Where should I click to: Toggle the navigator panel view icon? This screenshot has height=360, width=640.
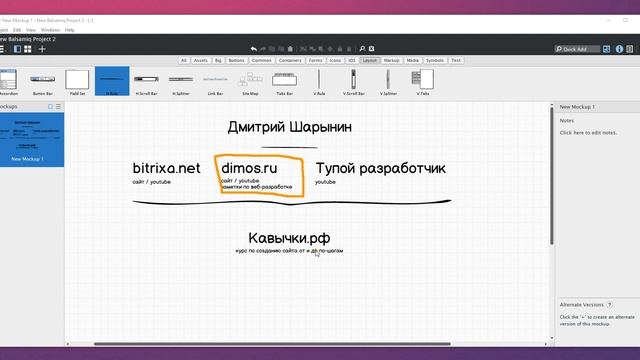click(x=17, y=49)
